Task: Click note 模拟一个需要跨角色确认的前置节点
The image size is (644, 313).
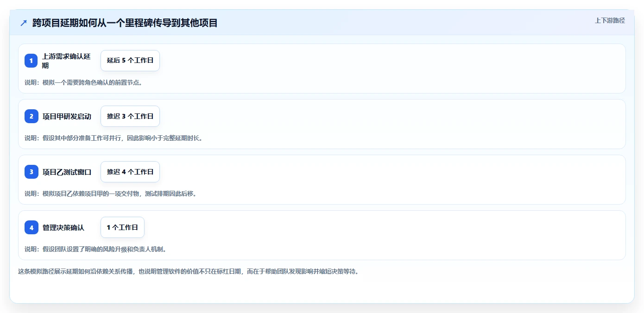Action: pos(83,82)
